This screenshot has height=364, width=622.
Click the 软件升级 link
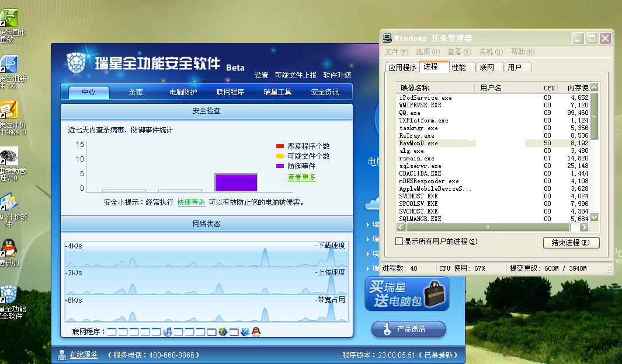point(337,75)
